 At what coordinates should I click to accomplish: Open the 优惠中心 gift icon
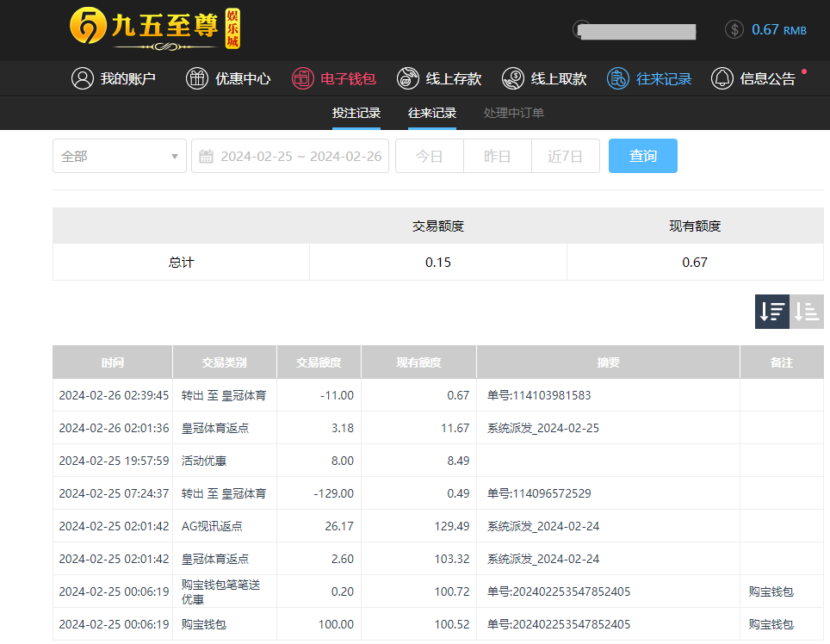[197, 78]
